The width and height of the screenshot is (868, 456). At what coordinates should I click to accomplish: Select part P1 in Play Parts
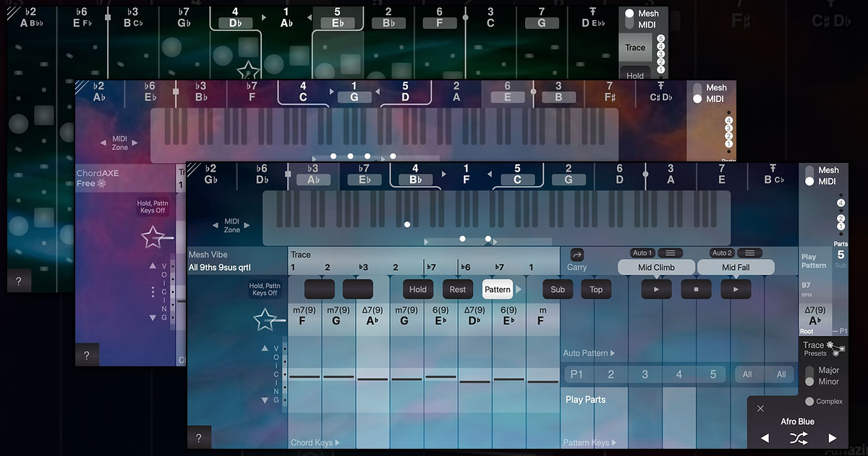pos(576,374)
